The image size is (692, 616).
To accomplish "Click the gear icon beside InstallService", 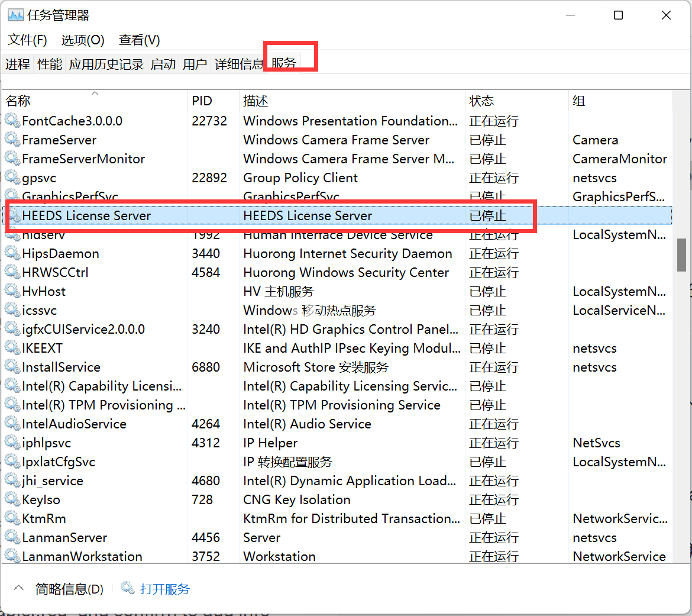I will click(x=12, y=367).
